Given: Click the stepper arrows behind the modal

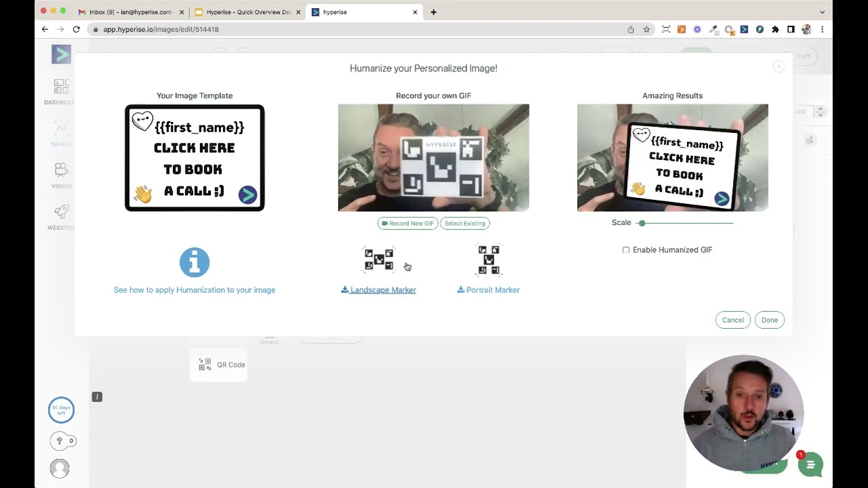Looking at the screenshot, I should click(820, 112).
